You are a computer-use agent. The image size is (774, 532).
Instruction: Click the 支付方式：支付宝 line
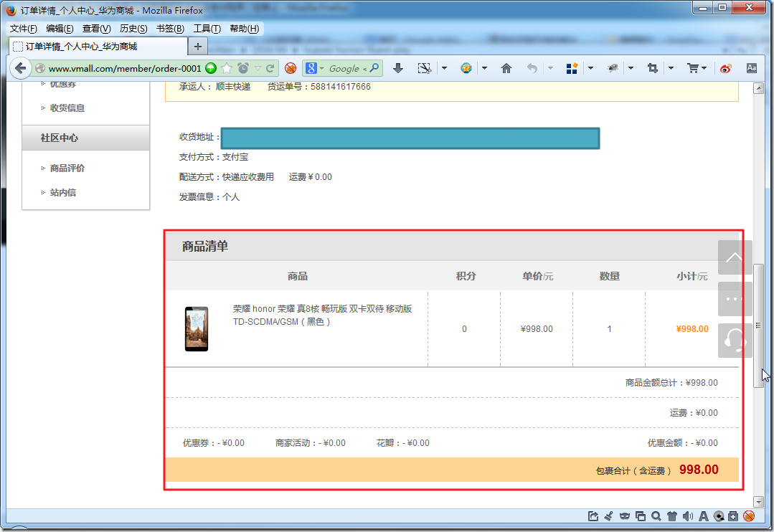[x=214, y=157]
